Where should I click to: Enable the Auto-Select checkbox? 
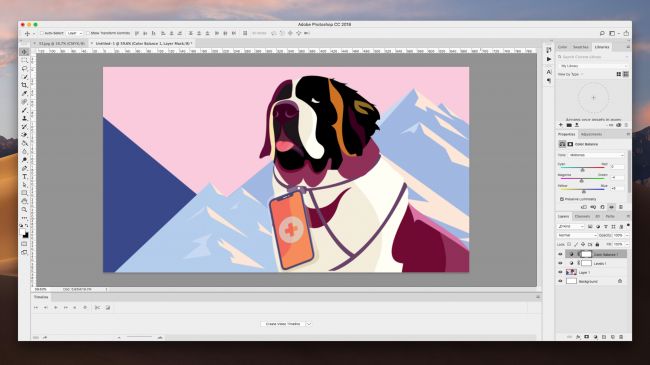(42, 33)
